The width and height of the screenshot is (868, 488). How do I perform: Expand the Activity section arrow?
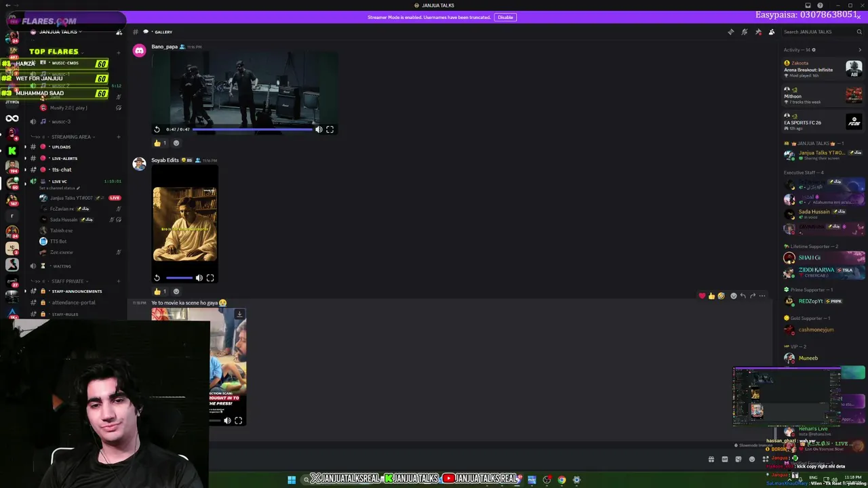click(860, 49)
